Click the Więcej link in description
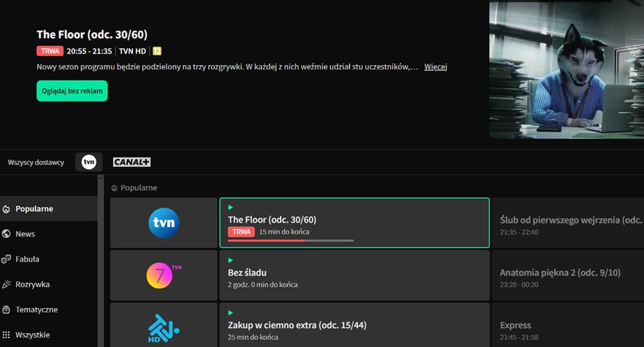The width and height of the screenshot is (644, 347). (x=436, y=67)
